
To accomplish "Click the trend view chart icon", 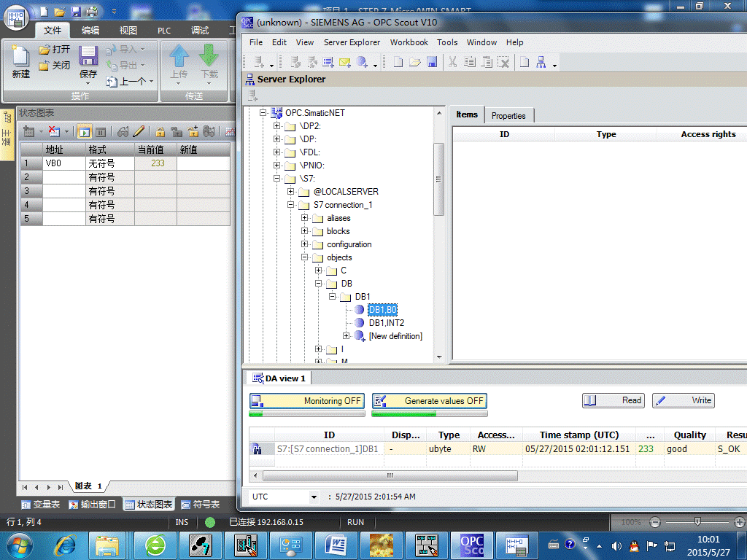I will (x=231, y=132).
